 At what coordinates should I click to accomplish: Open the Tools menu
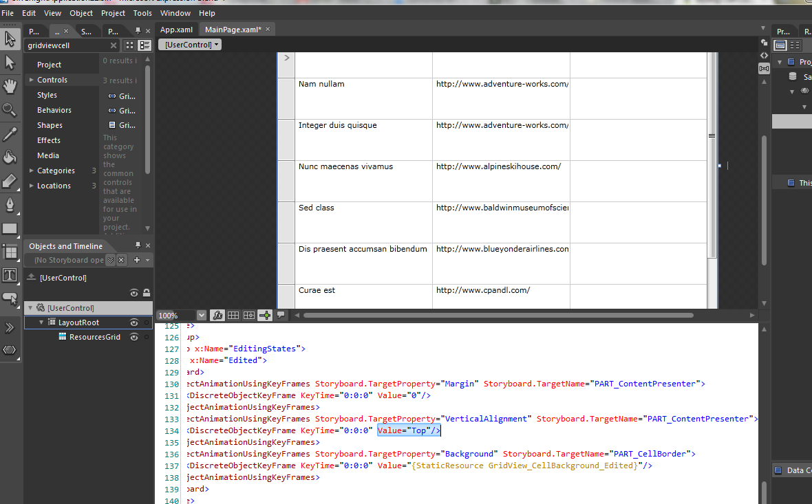click(142, 13)
